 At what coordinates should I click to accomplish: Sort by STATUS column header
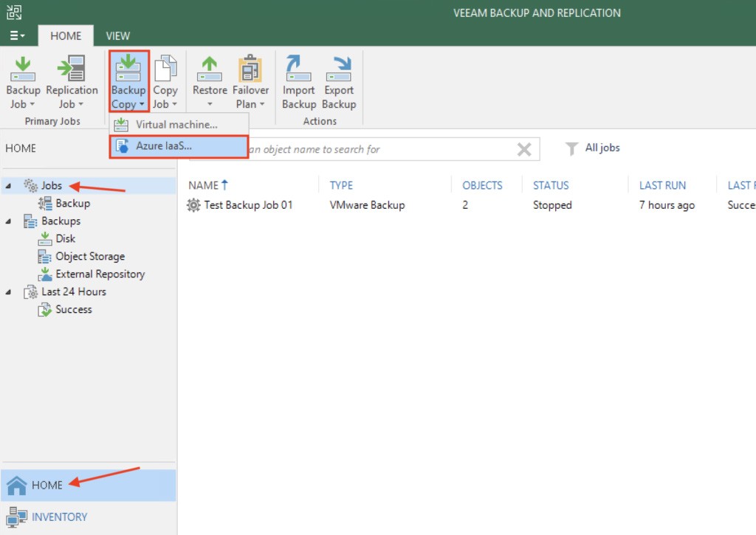tap(551, 185)
